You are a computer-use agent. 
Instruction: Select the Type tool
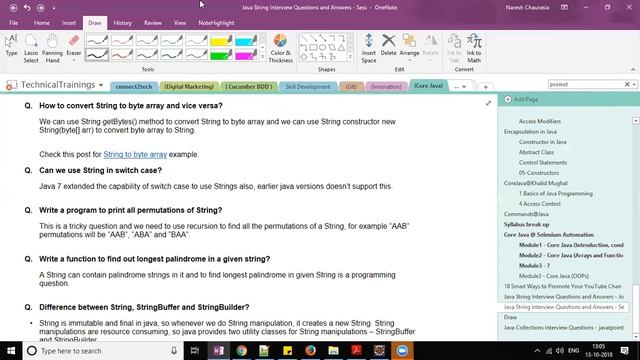pos(11,45)
